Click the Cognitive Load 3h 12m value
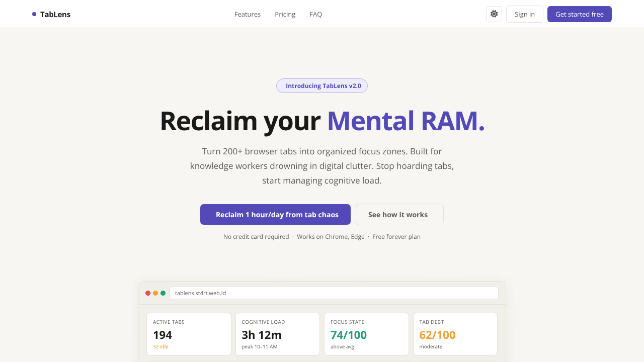 262,335
